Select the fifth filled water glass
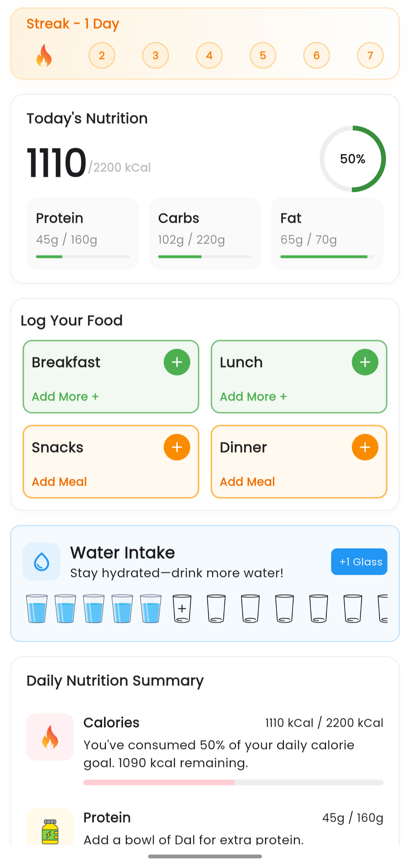The width and height of the screenshot is (410, 868). click(x=151, y=608)
